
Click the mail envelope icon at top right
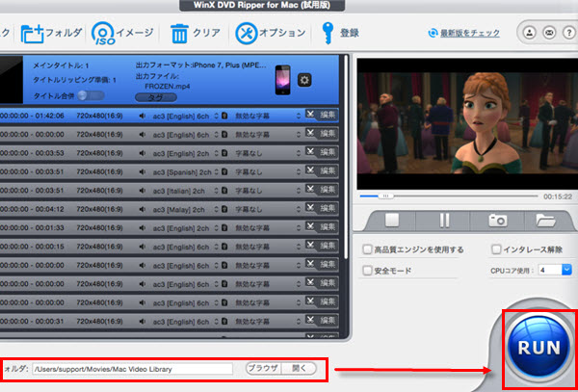(x=549, y=33)
